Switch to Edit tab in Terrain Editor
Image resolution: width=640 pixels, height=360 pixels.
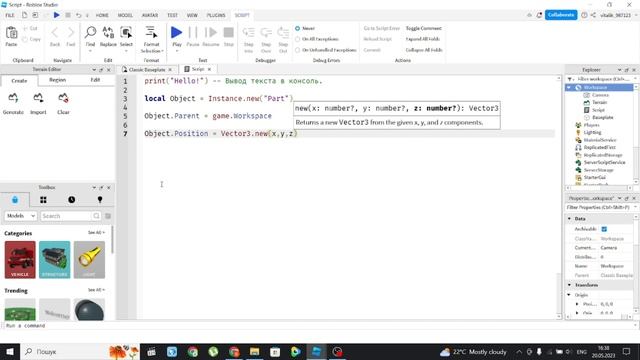click(95, 80)
